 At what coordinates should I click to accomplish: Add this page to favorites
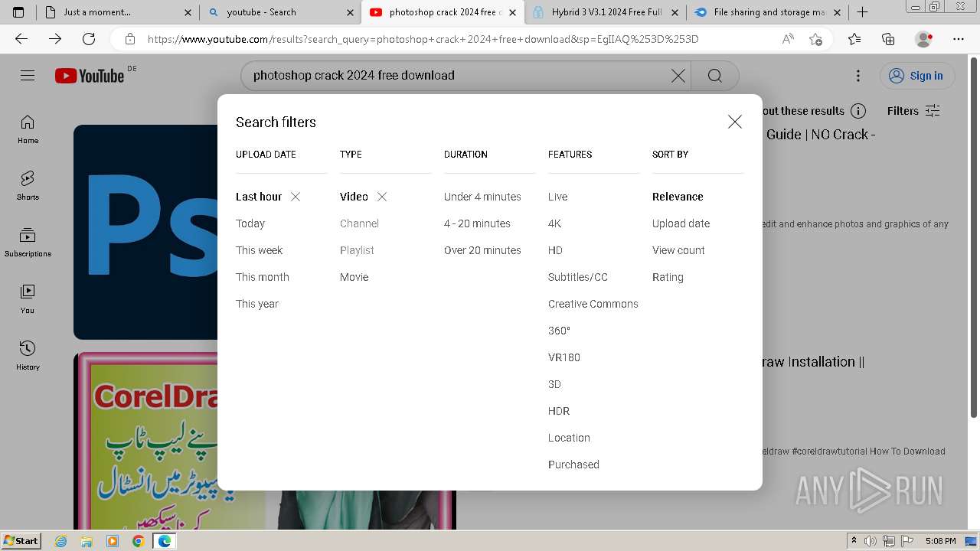pos(815,39)
